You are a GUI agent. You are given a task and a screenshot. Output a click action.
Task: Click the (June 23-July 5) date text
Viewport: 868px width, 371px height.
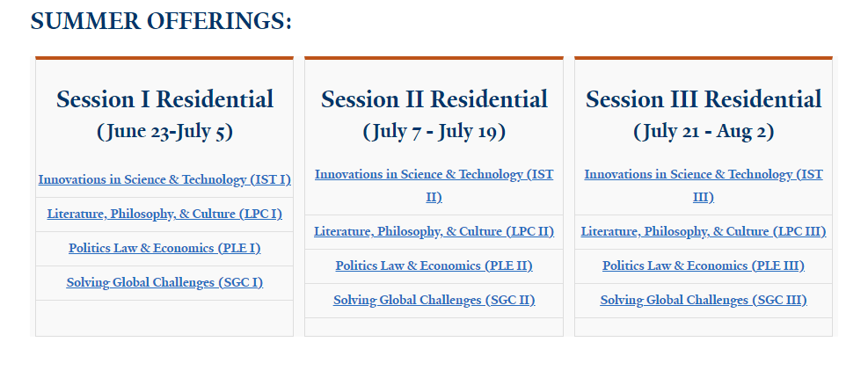click(x=164, y=132)
